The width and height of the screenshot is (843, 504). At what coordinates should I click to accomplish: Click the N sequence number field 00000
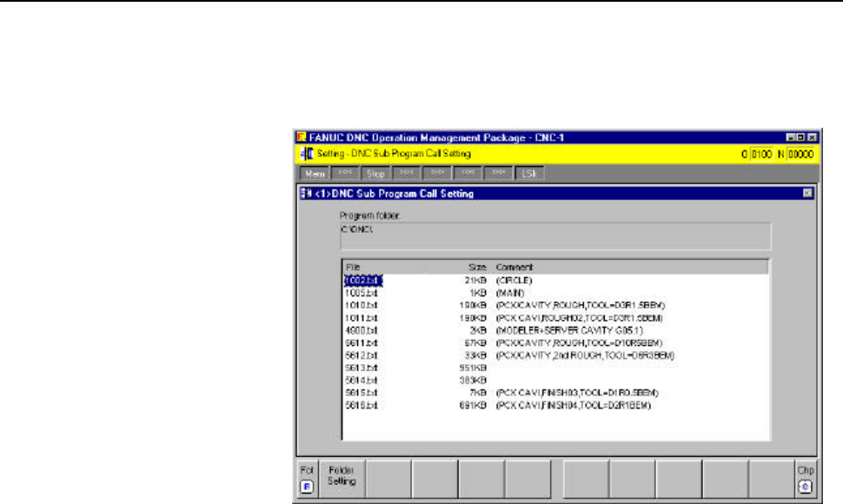[800, 154]
